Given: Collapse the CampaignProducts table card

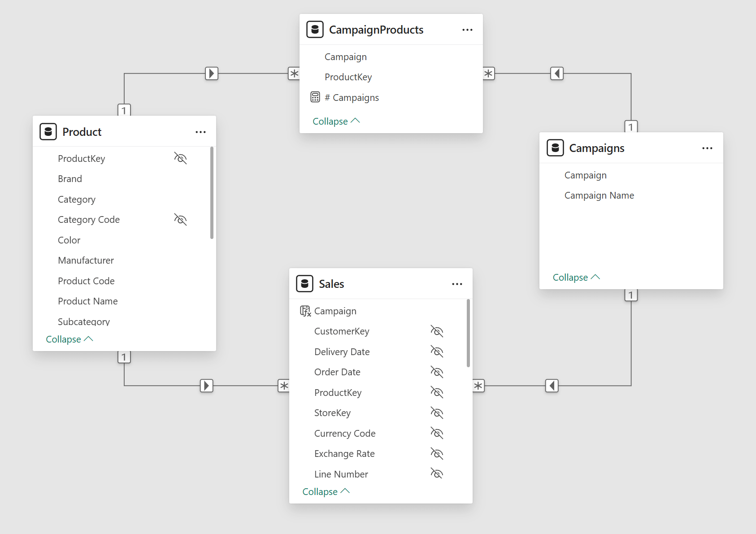Looking at the screenshot, I should tap(336, 122).
